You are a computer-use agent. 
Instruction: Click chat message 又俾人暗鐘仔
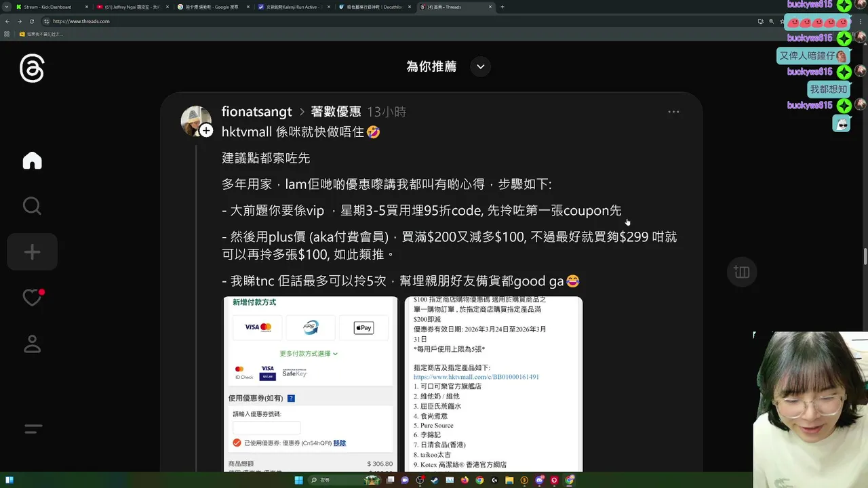814,56
